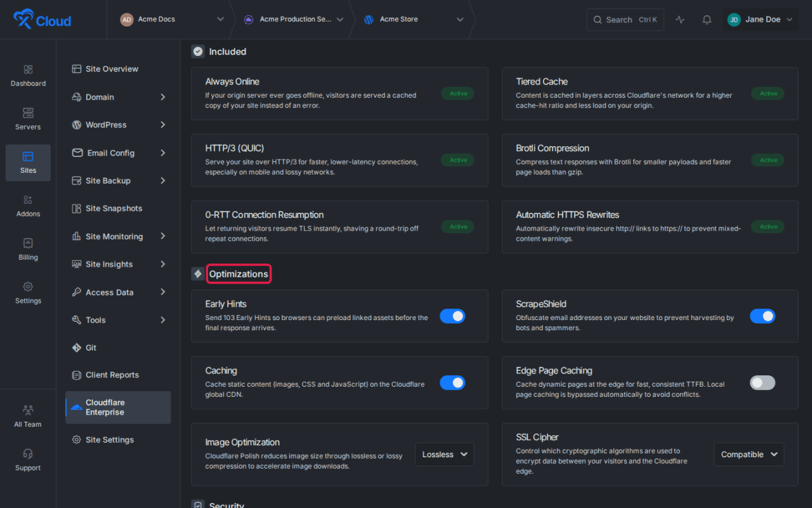Enable the Edge Page Caching toggle

pyautogui.click(x=763, y=383)
